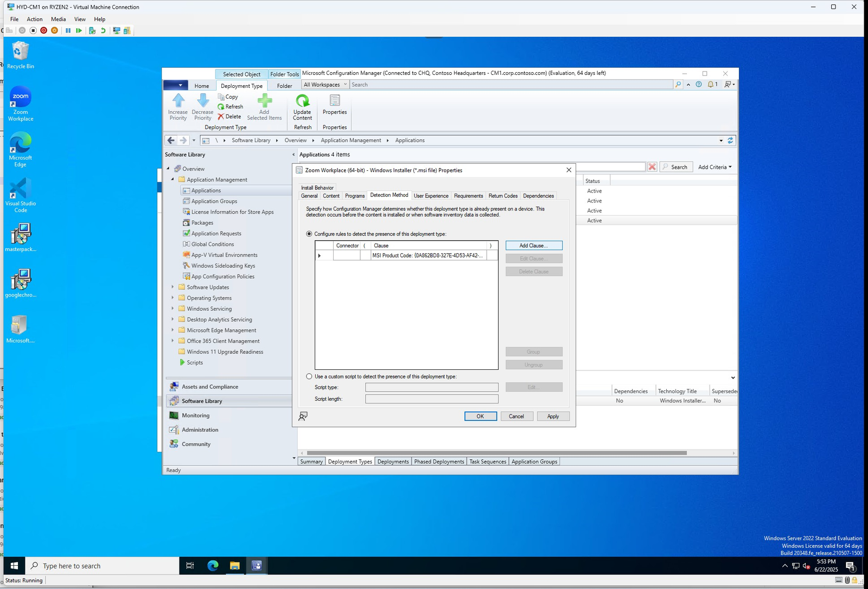This screenshot has height=589, width=868.
Task: Click the Add Clause button
Action: pyautogui.click(x=534, y=245)
